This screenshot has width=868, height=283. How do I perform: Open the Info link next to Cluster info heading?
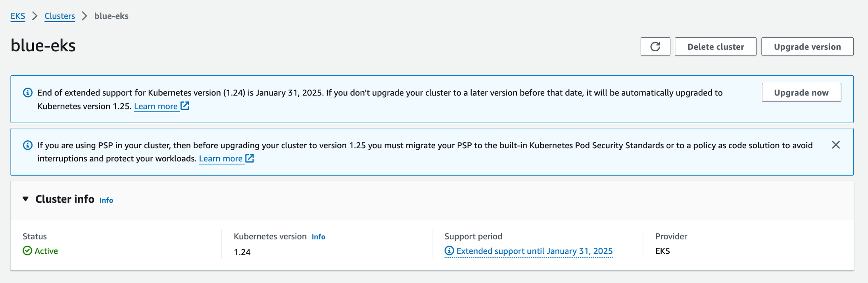point(106,200)
